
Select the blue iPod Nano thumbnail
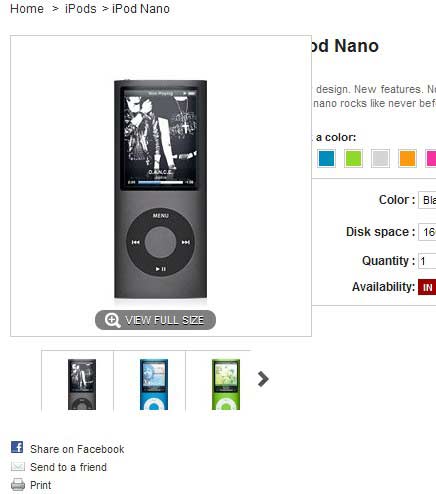154,384
